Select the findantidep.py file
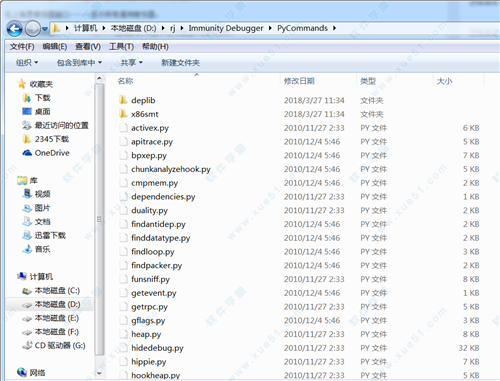This screenshot has height=381, width=500. pos(152,224)
